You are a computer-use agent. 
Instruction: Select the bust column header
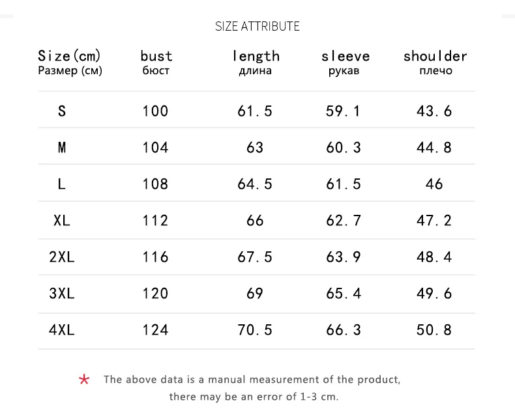pos(156,63)
